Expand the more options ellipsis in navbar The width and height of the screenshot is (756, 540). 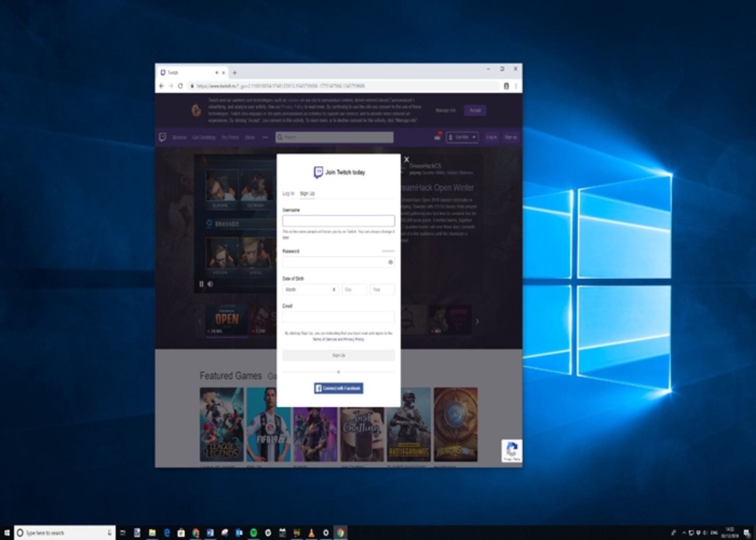click(x=265, y=137)
